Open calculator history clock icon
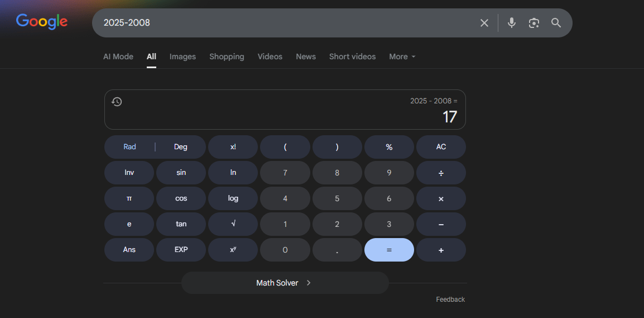644x318 pixels. click(x=117, y=102)
